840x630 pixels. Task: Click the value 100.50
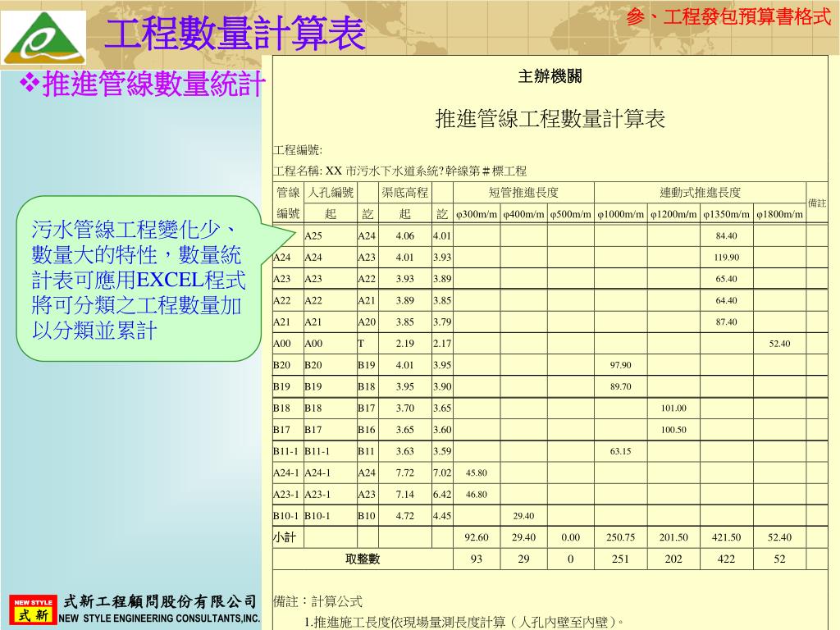point(673,430)
